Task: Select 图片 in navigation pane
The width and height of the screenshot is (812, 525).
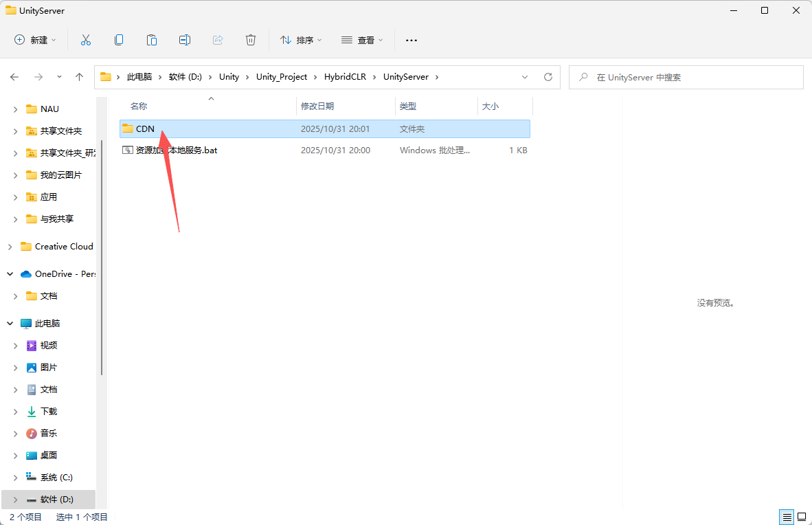Action: (x=49, y=368)
